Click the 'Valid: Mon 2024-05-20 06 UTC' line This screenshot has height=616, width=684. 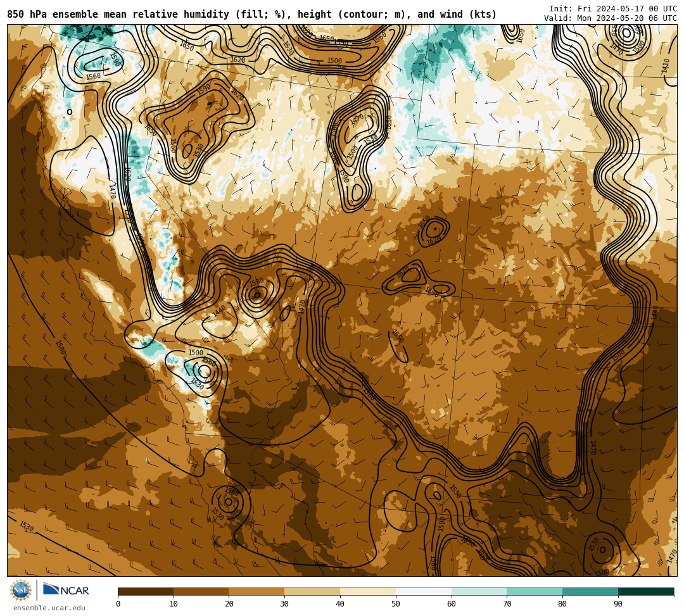(611, 18)
